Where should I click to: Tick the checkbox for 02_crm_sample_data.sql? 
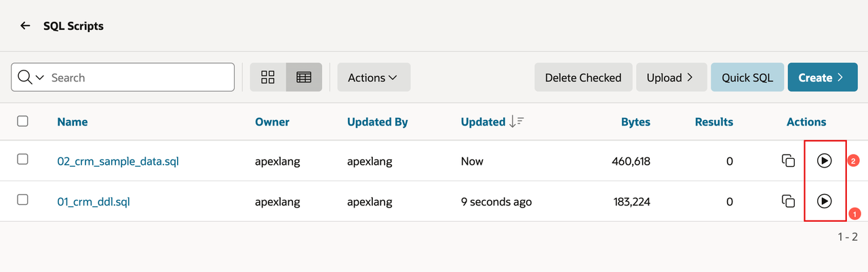[22, 159]
